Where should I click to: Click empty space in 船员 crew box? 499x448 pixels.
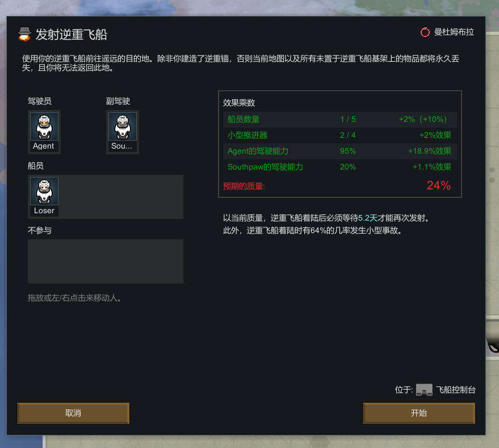point(121,197)
